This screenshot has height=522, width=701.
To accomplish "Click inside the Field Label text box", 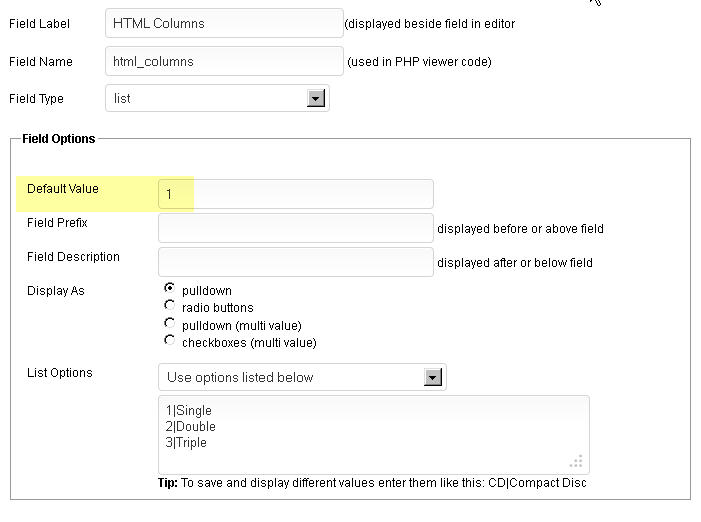I will pos(223,23).
